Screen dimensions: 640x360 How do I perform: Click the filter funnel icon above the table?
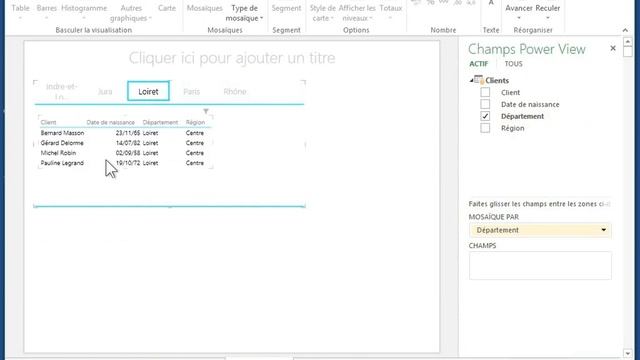coord(206,111)
